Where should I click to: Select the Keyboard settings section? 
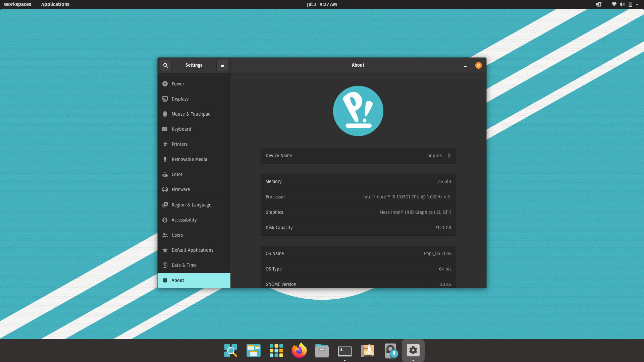click(181, 129)
